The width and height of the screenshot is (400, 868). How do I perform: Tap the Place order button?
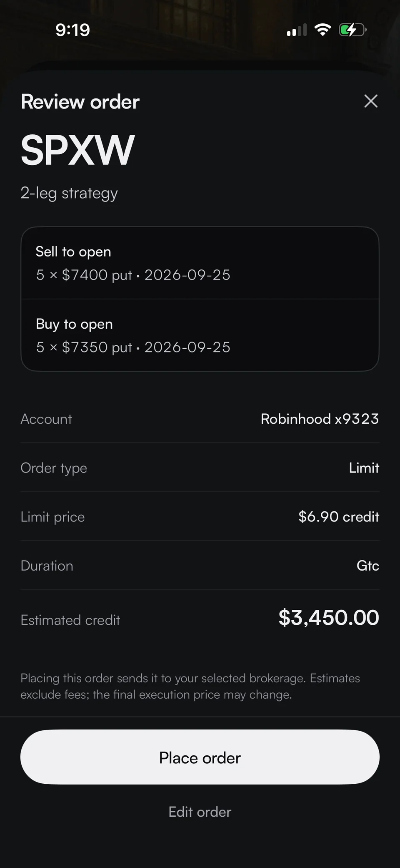point(200,757)
